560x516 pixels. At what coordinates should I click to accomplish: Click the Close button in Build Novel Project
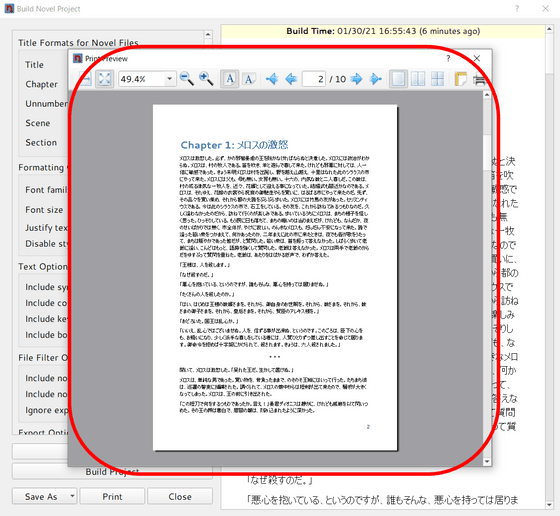coord(180,497)
